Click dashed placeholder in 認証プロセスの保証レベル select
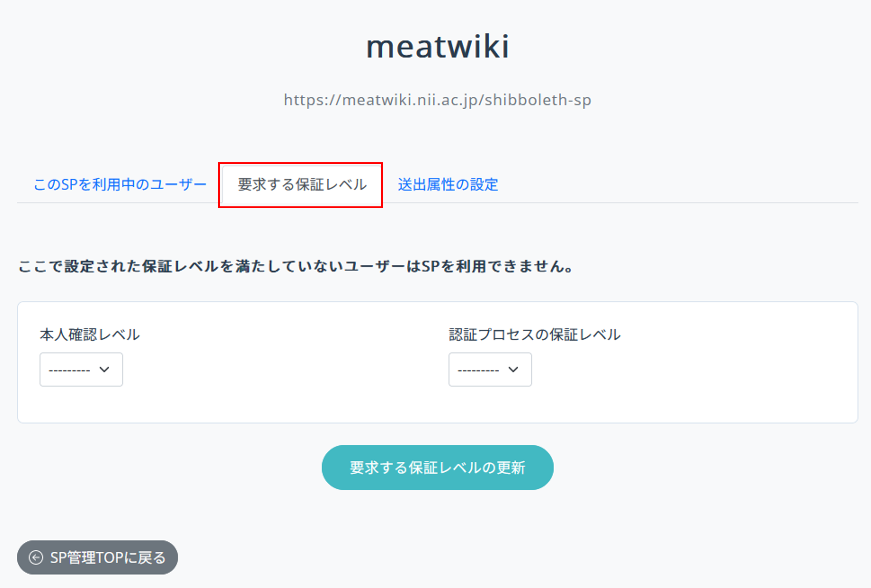This screenshot has width=871, height=588. click(x=478, y=370)
